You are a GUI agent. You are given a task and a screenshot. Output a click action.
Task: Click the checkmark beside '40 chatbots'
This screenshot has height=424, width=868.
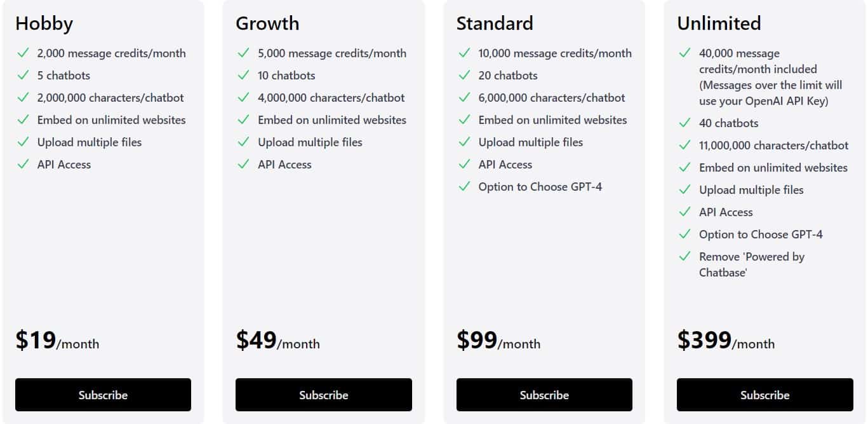(x=683, y=123)
